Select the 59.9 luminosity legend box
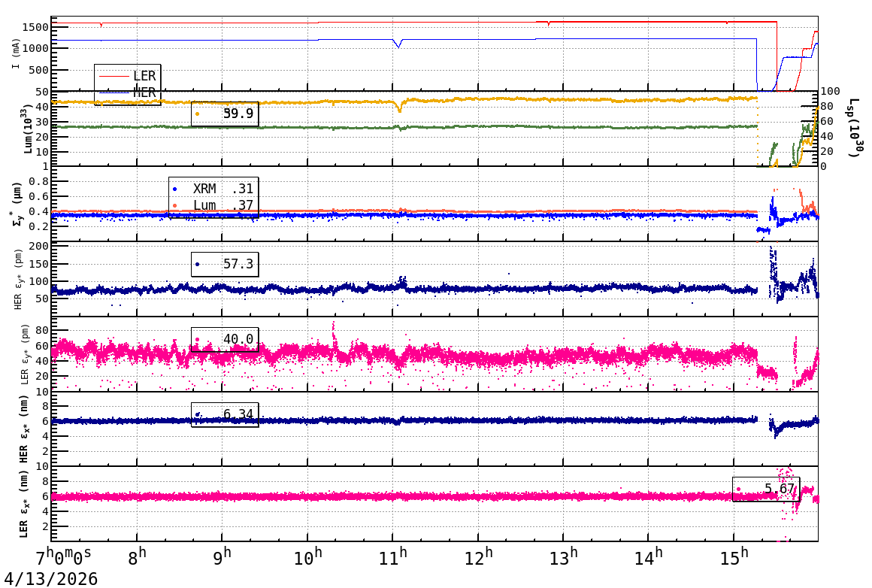Screen dimensions: 872x588 [x=225, y=114]
